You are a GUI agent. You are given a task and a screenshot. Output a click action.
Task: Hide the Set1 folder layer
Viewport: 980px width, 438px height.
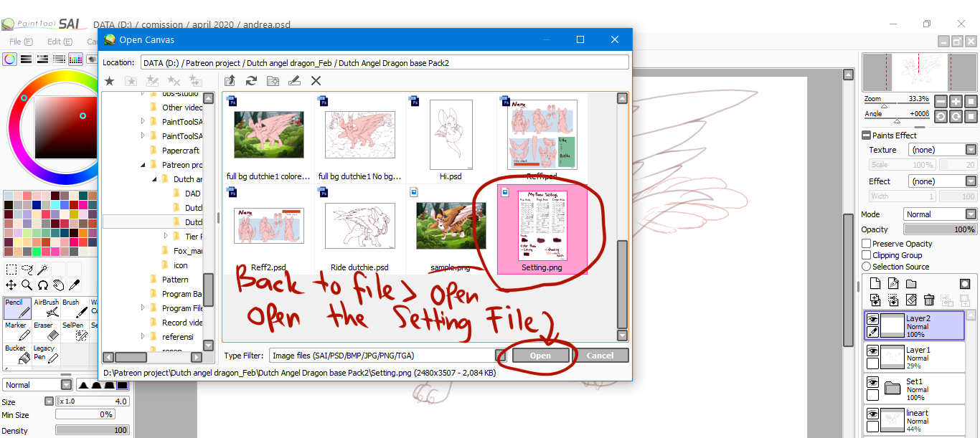tap(872, 382)
